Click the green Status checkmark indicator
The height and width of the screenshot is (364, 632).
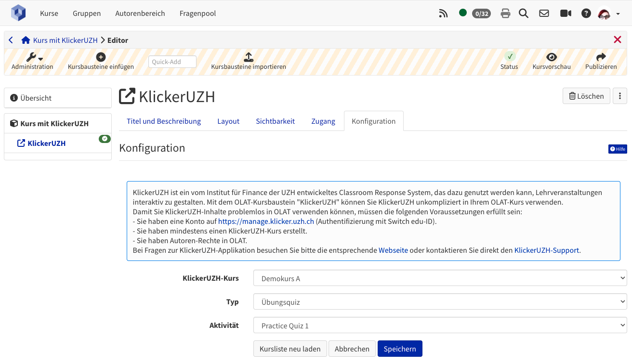[509, 57]
